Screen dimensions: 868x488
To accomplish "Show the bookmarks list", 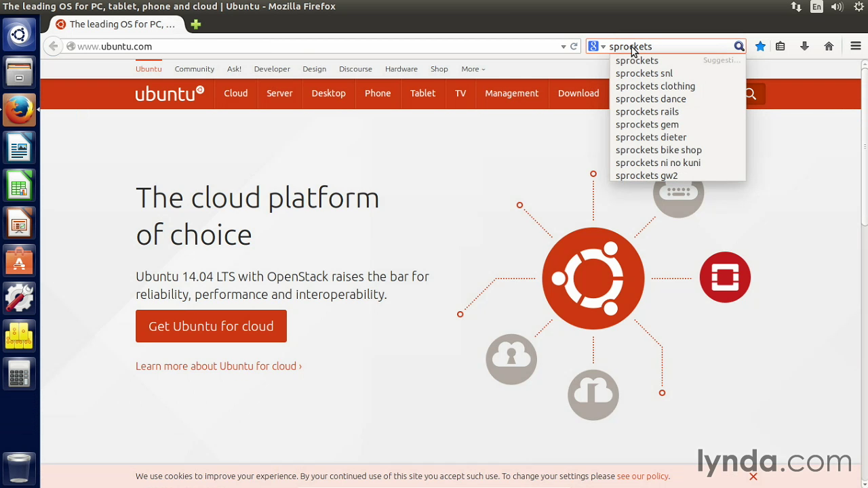I will [x=781, y=46].
